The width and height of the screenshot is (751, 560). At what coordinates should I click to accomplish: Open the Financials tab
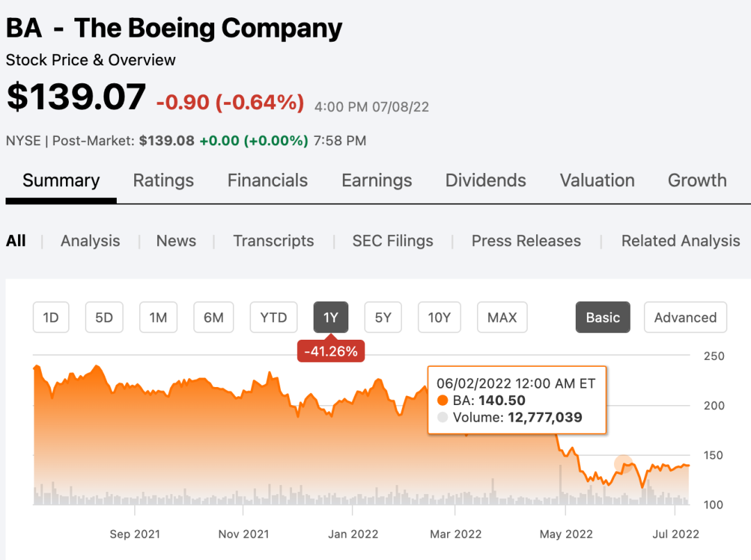click(x=267, y=181)
